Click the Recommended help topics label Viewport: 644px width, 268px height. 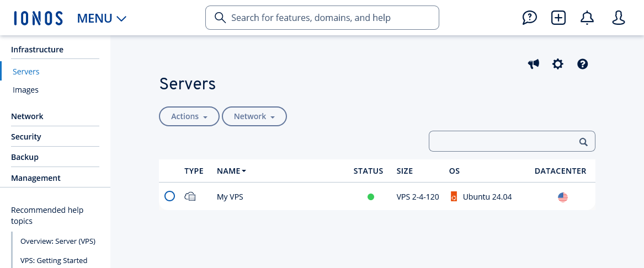[47, 216]
